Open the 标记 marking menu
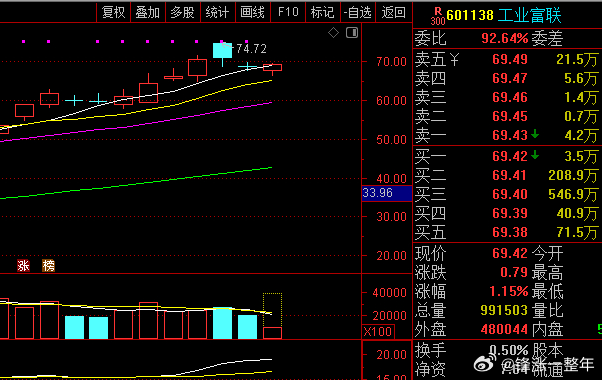 pyautogui.click(x=323, y=12)
